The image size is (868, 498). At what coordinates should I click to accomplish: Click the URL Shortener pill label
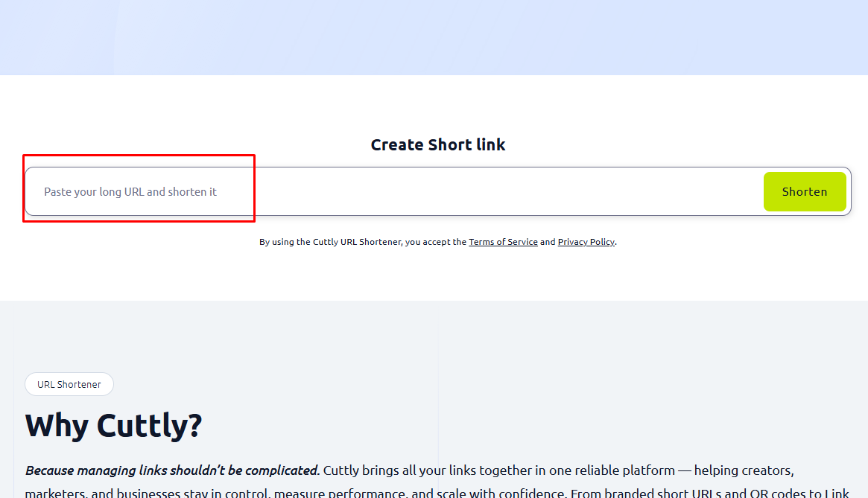(69, 384)
